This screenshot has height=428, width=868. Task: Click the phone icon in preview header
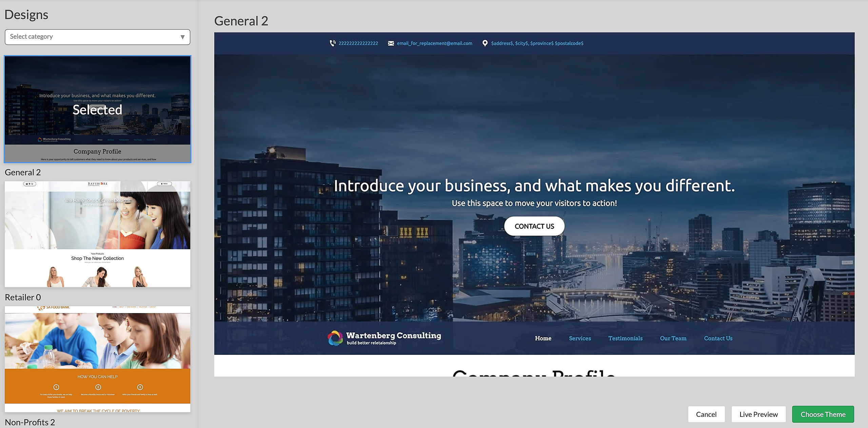[x=333, y=43]
